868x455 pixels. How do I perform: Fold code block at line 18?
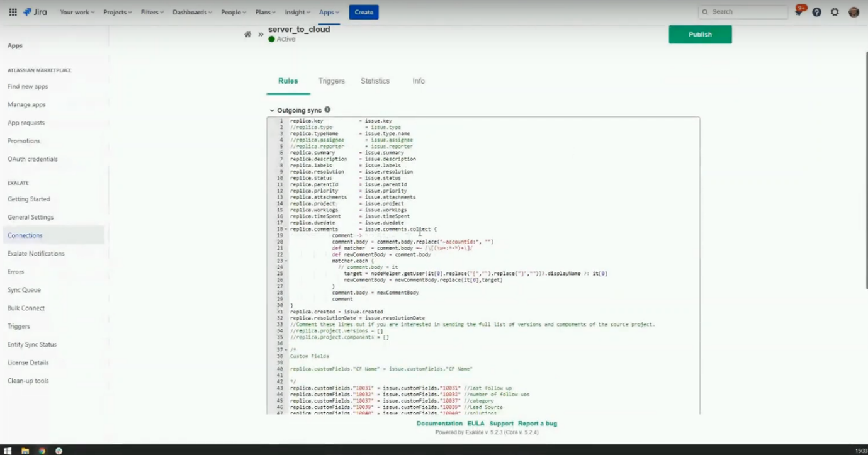tap(286, 229)
